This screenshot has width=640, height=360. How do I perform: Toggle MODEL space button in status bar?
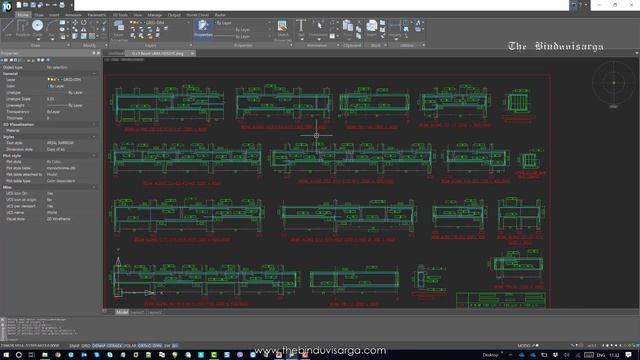pos(524,346)
